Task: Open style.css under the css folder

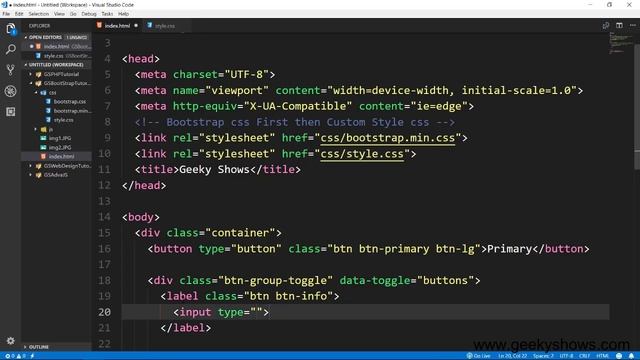Action: 64,120
